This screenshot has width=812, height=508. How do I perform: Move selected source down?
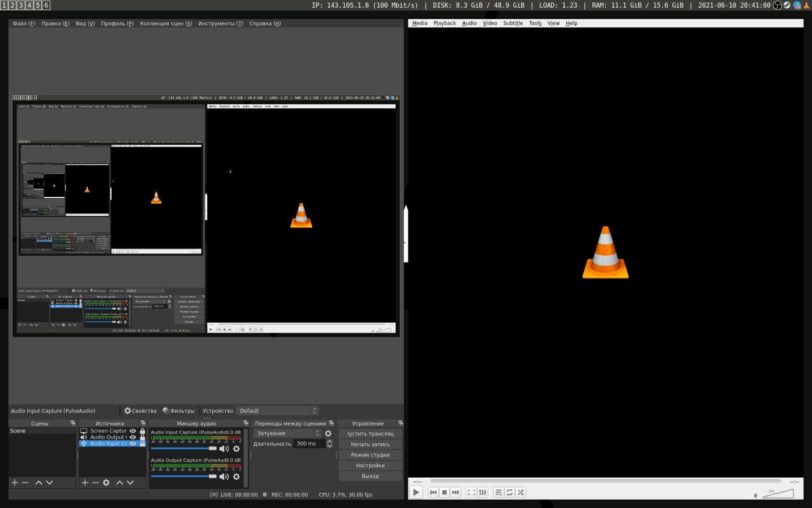coord(130,483)
